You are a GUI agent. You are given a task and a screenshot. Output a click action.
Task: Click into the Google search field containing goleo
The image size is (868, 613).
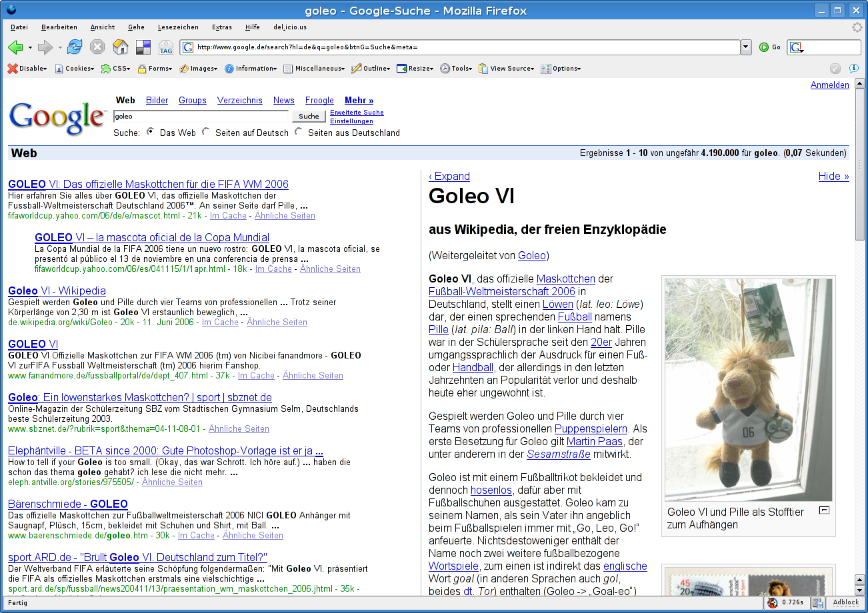(202, 117)
